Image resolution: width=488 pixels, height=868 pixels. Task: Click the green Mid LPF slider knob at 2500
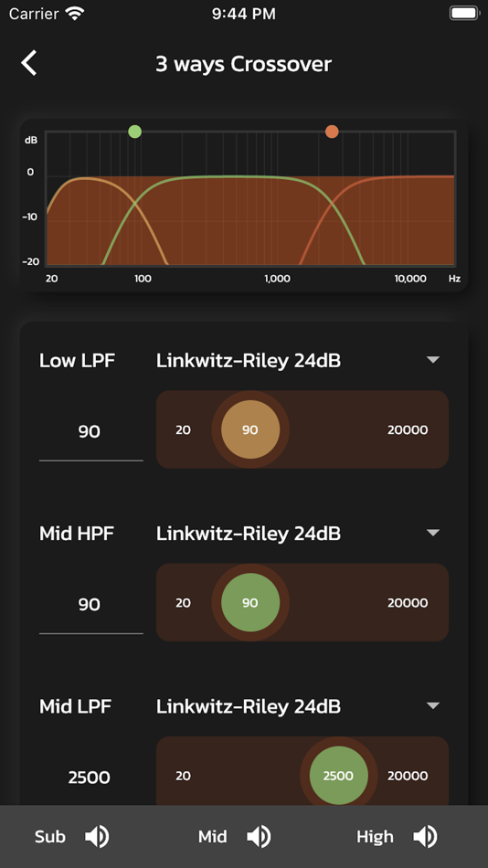pyautogui.click(x=338, y=775)
